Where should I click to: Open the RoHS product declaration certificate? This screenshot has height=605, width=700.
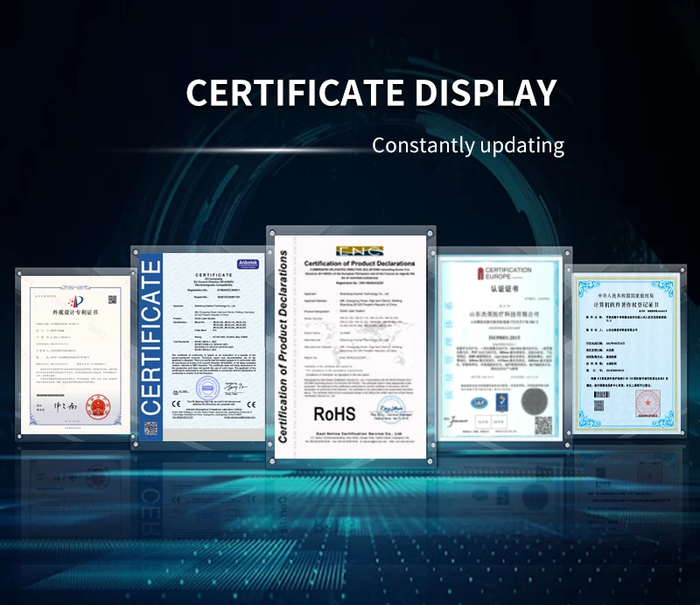pyautogui.click(x=351, y=347)
